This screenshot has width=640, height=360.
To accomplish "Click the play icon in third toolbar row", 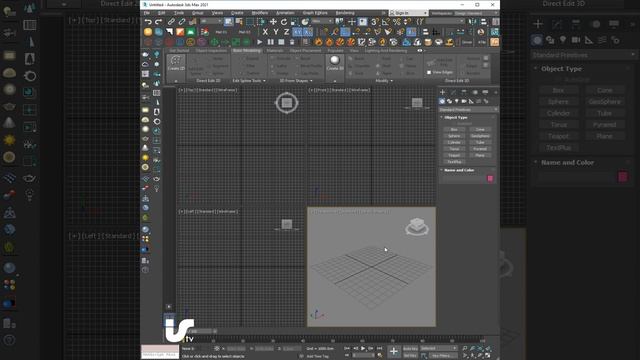I will (x=260, y=42).
